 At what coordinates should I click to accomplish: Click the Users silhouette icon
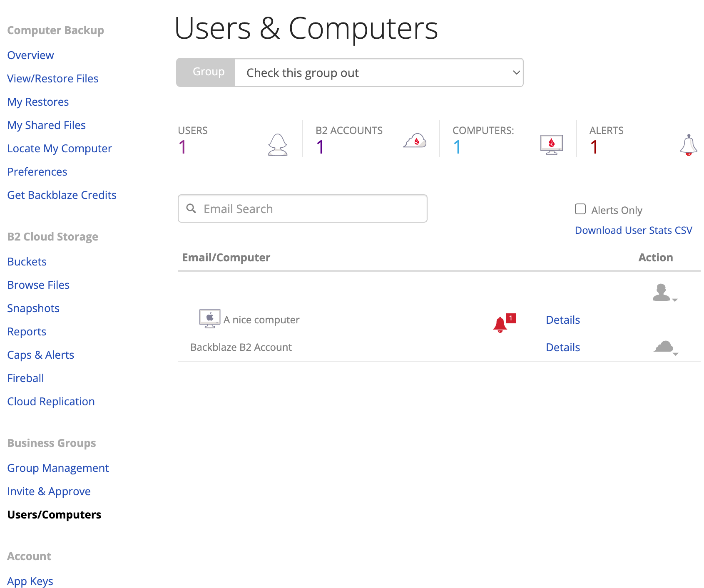[278, 145]
